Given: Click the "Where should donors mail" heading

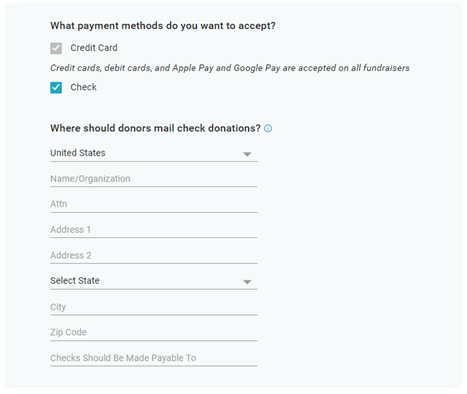Looking at the screenshot, I should tap(155, 128).
